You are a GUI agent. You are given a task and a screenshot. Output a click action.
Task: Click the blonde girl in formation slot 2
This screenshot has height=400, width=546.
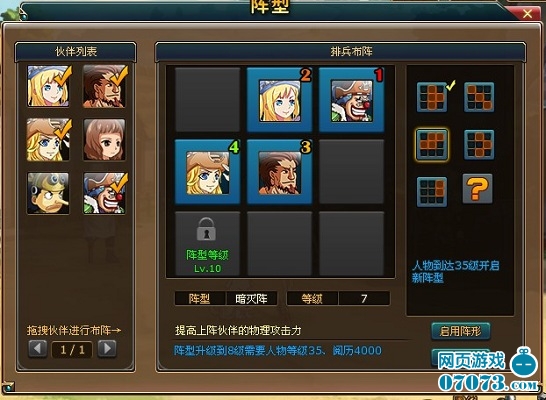click(280, 100)
